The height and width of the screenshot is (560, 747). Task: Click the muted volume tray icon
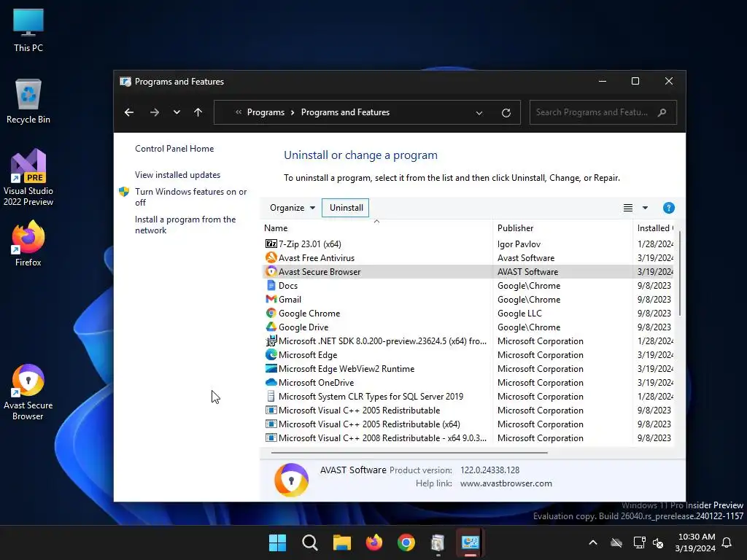658,542
